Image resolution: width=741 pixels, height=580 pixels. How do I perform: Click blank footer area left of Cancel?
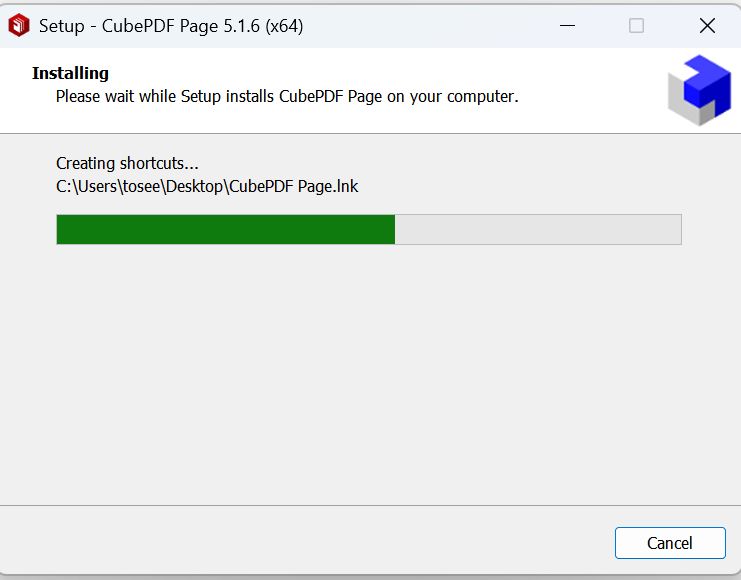coord(307,543)
